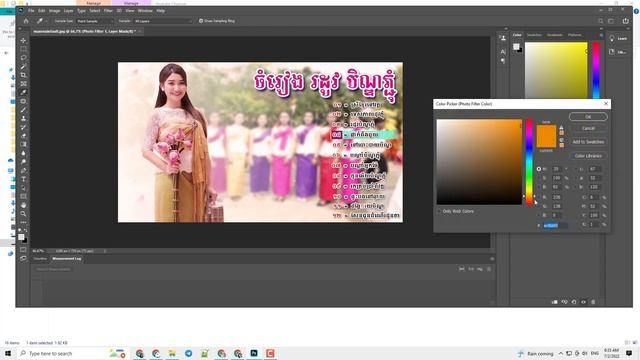640x360 pixels.
Task: Click the foreground color swatch in toolbar
Action: (x=21, y=237)
